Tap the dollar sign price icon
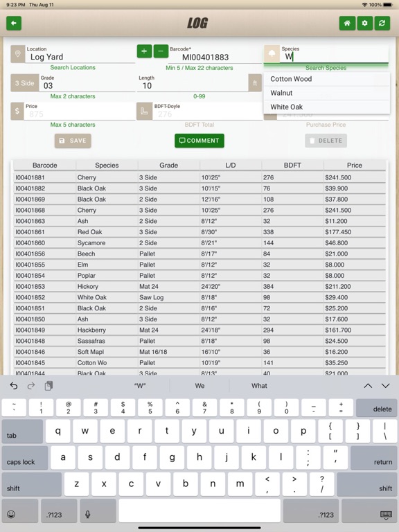This screenshot has width=399, height=532. (17, 111)
